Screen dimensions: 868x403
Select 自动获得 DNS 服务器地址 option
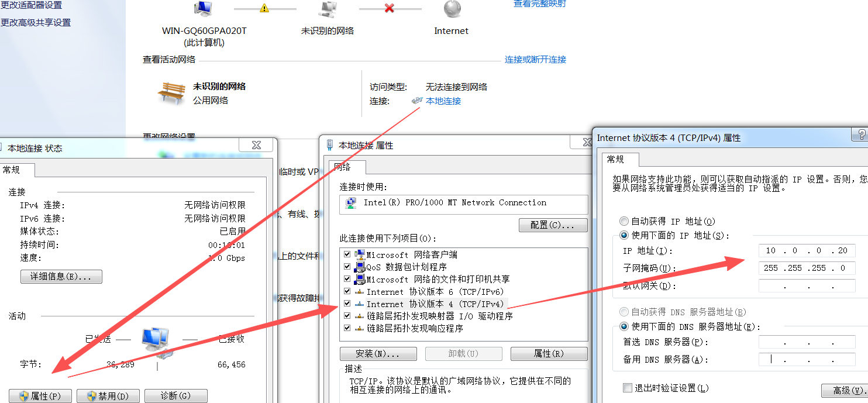[624, 311]
